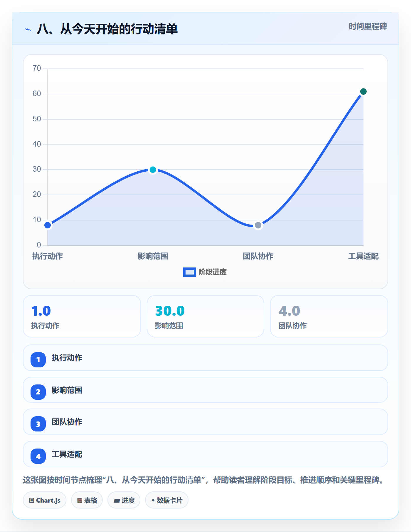Click the 影响范围 x-axis label

click(x=153, y=256)
